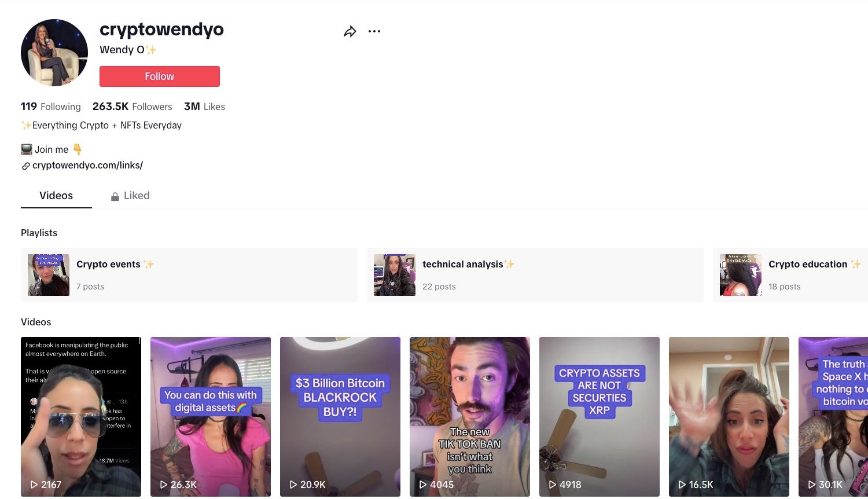
Task: Click the share arrow icon
Action: (x=350, y=32)
